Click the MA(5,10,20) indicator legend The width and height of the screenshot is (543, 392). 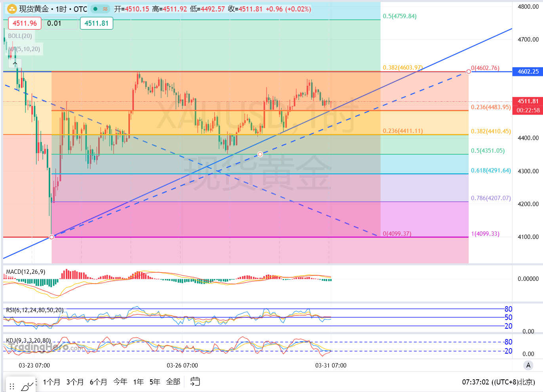coord(24,49)
